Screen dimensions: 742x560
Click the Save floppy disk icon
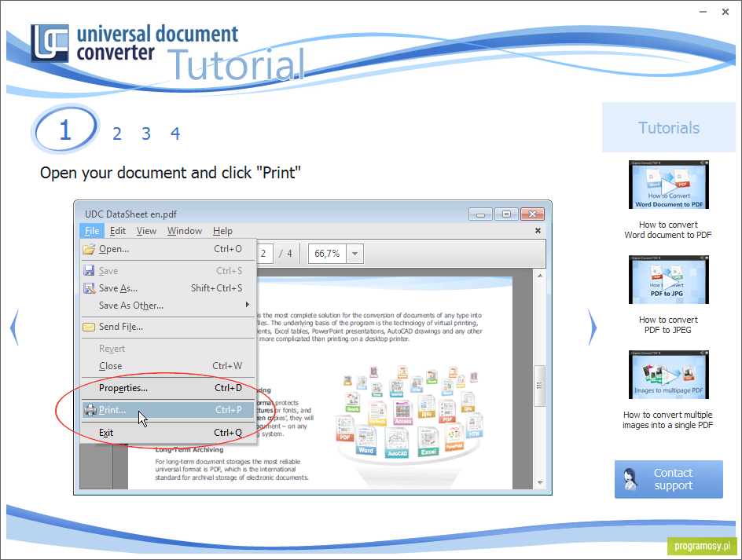coord(89,270)
